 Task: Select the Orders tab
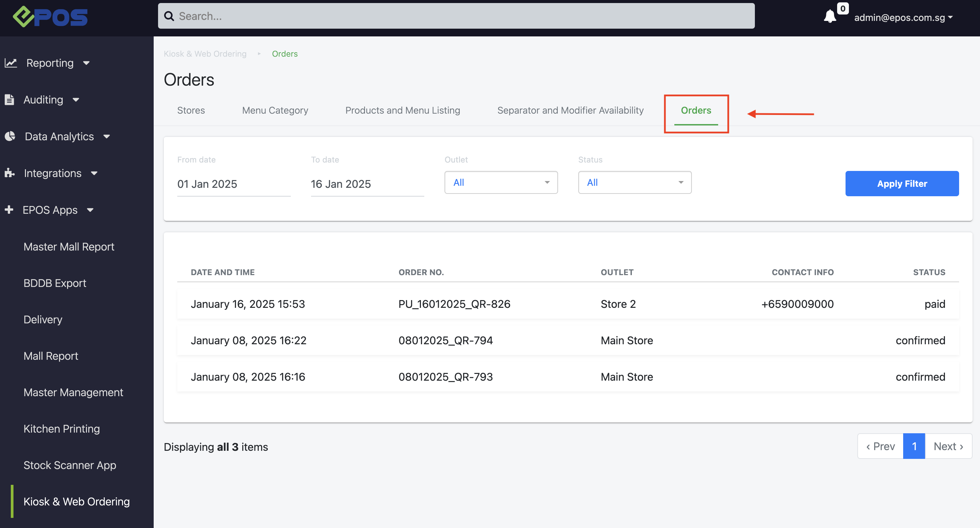point(696,110)
